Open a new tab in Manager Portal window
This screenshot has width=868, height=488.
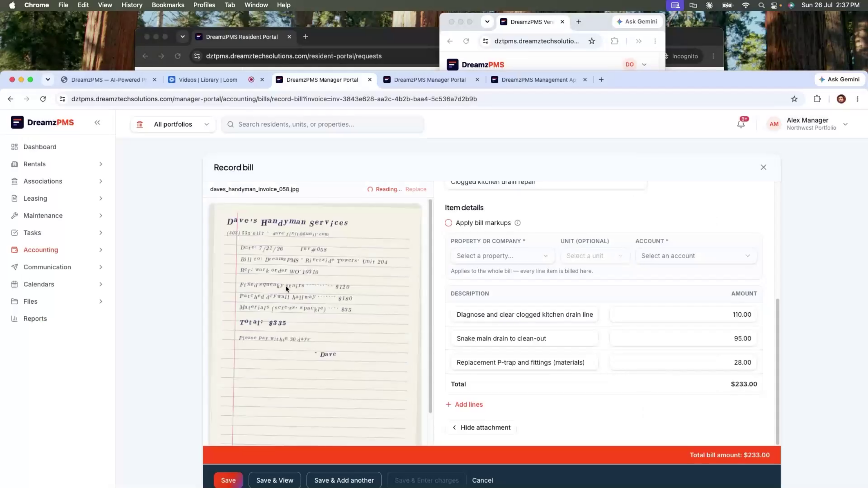coord(601,80)
